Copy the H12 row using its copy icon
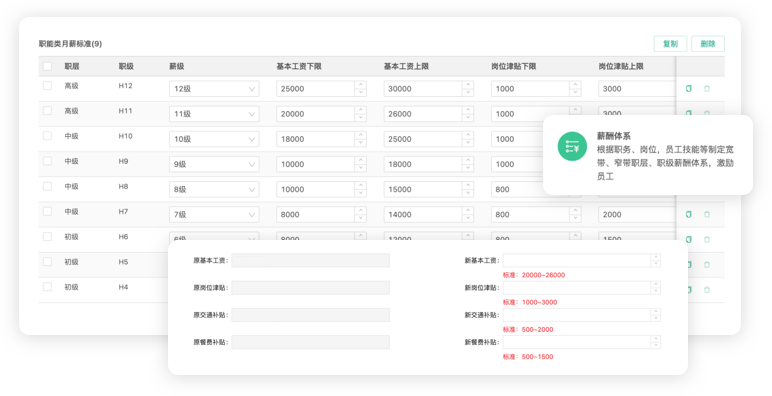This screenshot has height=396, width=772. point(689,89)
